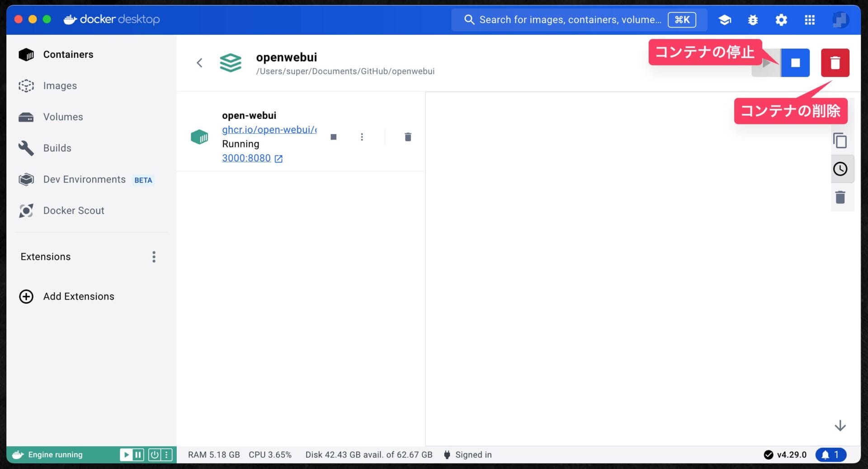Image resolution: width=868 pixels, height=469 pixels.
Task: Clear logs with the gray trash icon
Action: [840, 197]
